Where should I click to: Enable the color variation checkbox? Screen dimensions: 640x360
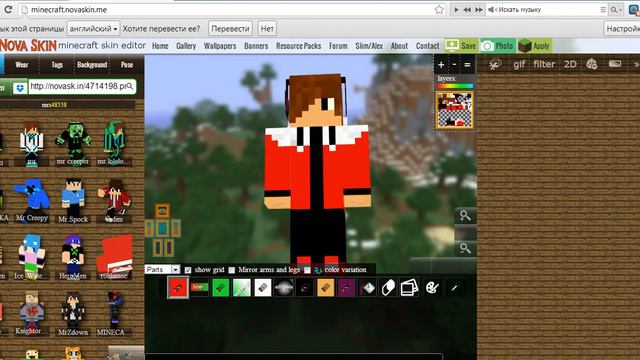tap(307, 270)
